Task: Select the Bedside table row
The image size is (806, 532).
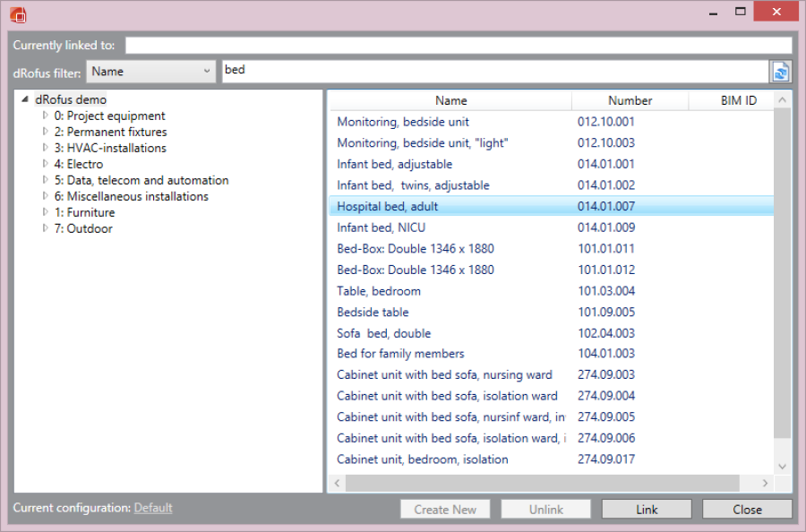Action: pyautogui.click(x=373, y=312)
